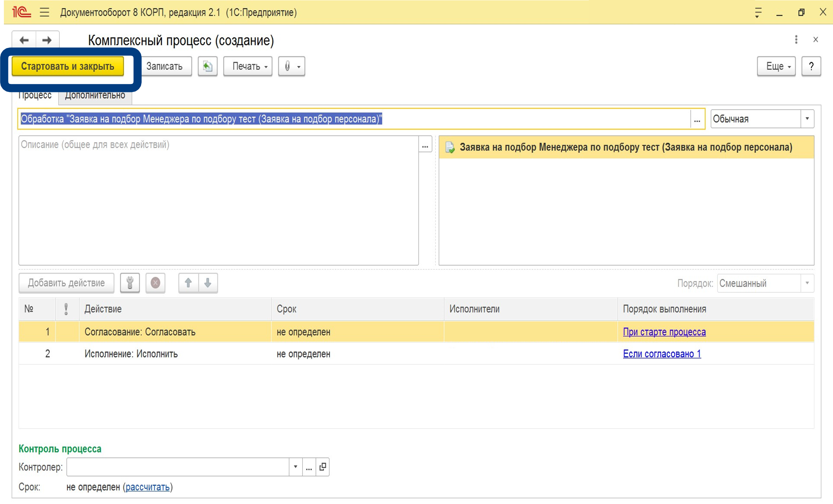This screenshot has width=833, height=504.
Task: Click the red delete action icon
Action: coord(156,283)
